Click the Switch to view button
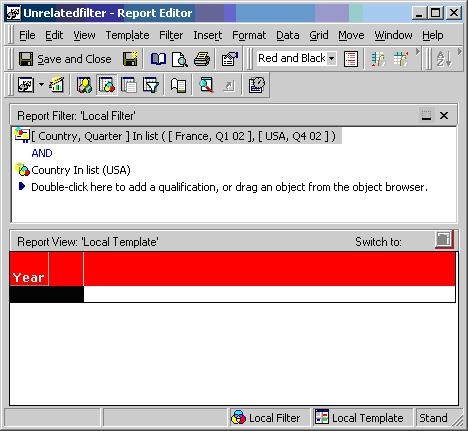 click(x=444, y=240)
